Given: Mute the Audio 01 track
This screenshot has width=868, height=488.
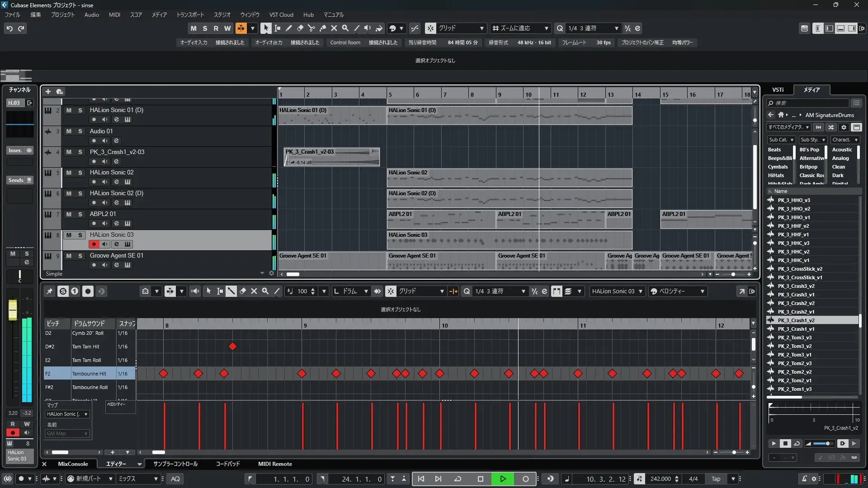Looking at the screenshot, I should pyautogui.click(x=69, y=131).
